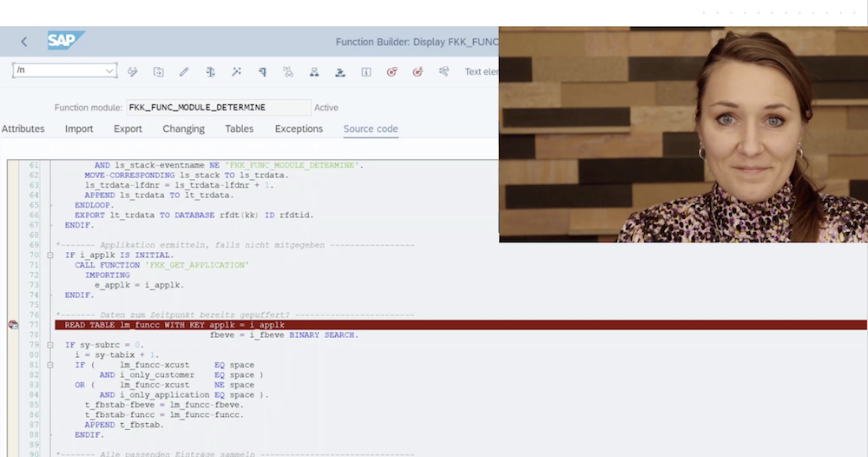Open the transaction command field dropdown
868x457 pixels.
coord(109,70)
